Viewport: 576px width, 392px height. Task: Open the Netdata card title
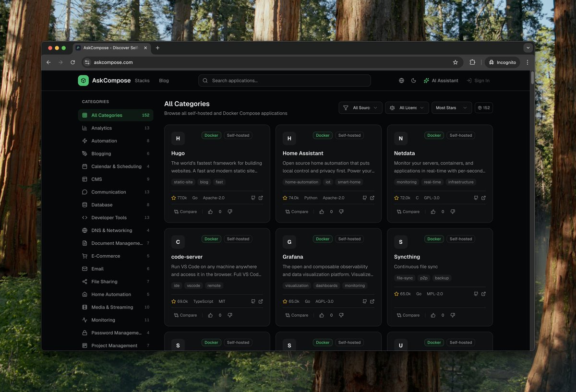pos(406,154)
